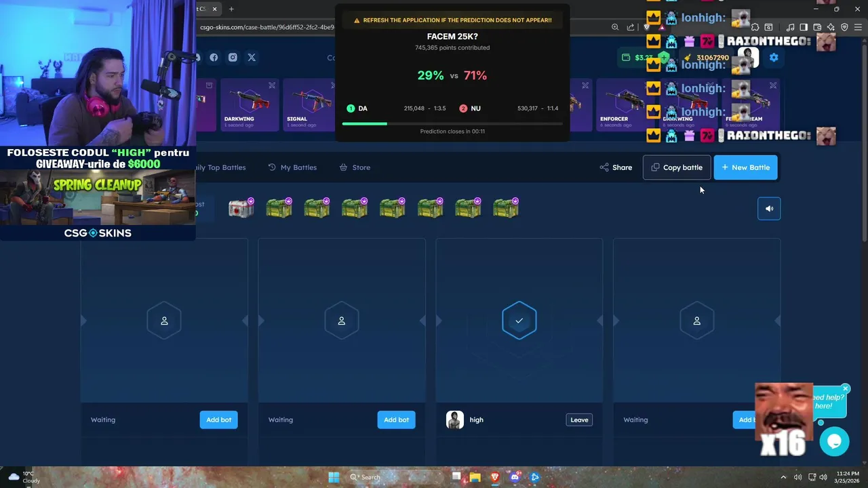Click the browser address bar URL

267,27
